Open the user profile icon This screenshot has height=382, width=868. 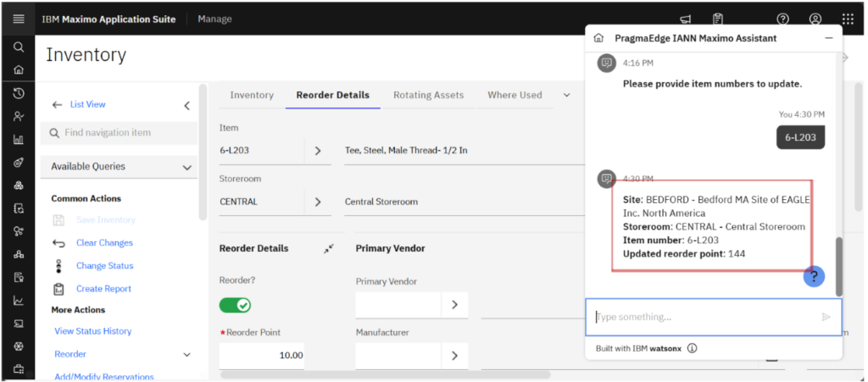tap(815, 19)
